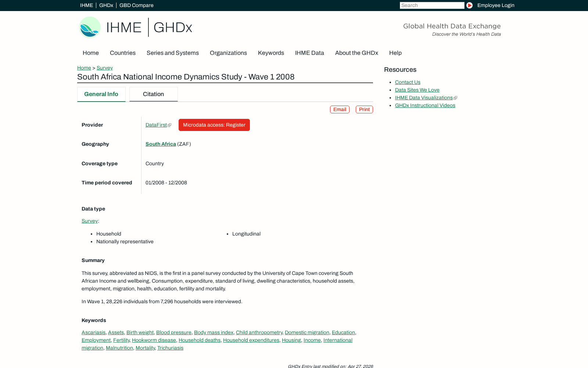Click the Housing keyword

point(291,340)
